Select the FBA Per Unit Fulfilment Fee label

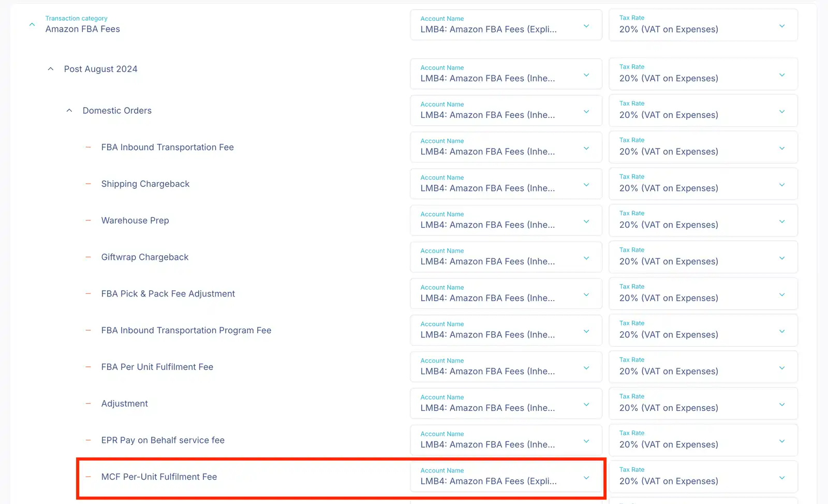click(x=157, y=367)
